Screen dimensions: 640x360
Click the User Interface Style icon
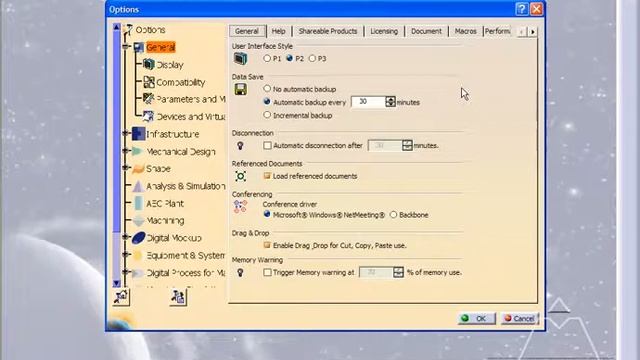[240, 58]
